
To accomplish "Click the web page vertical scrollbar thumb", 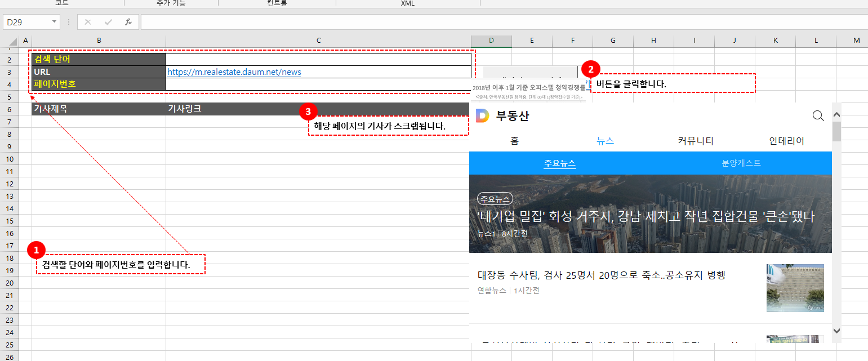I will [836, 131].
